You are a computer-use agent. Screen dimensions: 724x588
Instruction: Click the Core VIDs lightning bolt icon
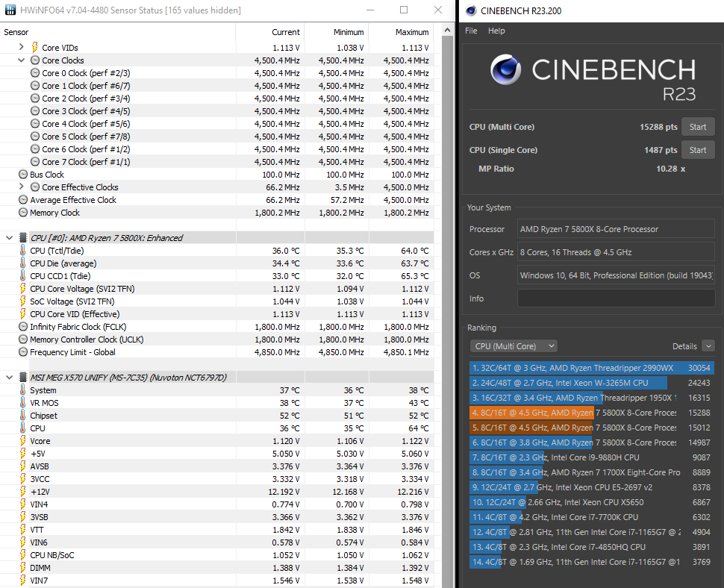tap(34, 48)
